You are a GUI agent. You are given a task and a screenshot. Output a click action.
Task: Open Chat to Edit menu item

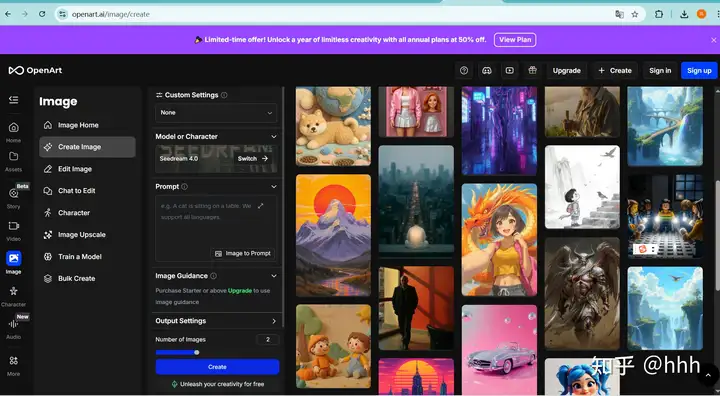87,191
